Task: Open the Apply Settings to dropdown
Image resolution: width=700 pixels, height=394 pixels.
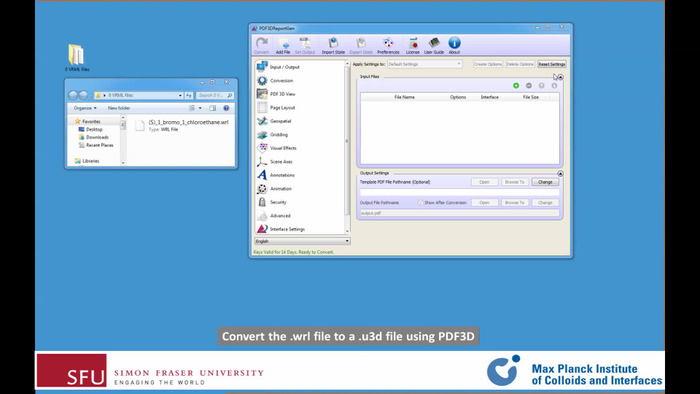Action: point(425,64)
